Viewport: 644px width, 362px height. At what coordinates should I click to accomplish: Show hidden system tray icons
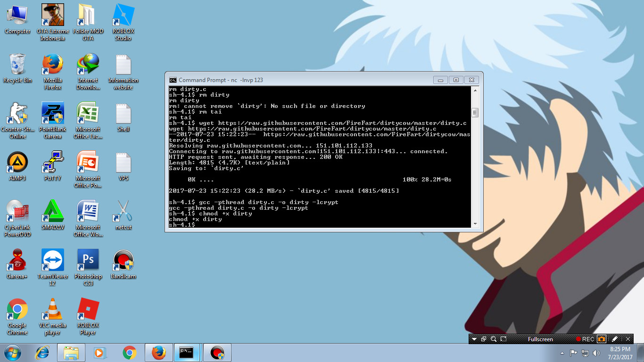[x=562, y=353]
